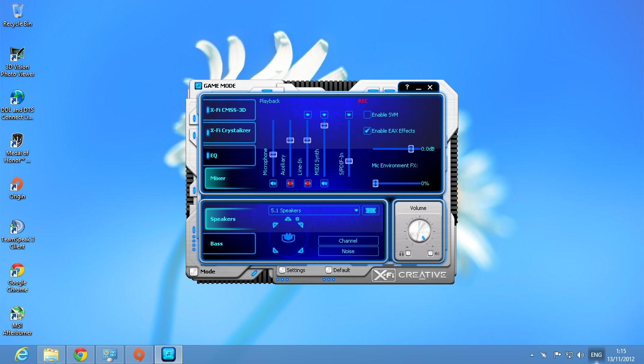
Task: Click the Microphone volume slider handle
Action: [273, 155]
